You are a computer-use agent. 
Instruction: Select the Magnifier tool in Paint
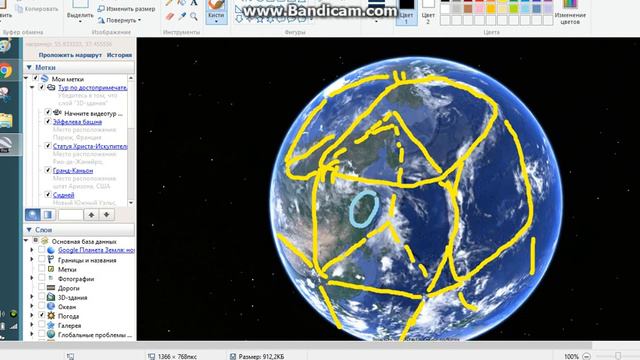click(x=194, y=17)
